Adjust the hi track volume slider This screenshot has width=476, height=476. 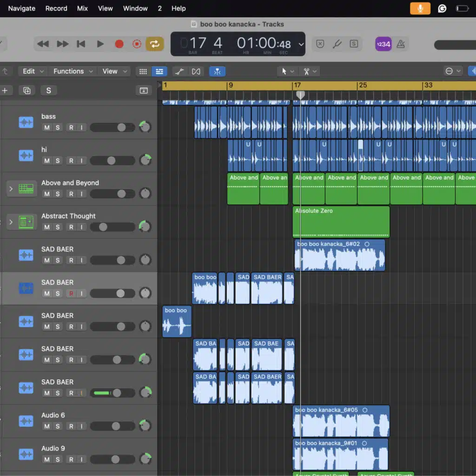pos(112,160)
